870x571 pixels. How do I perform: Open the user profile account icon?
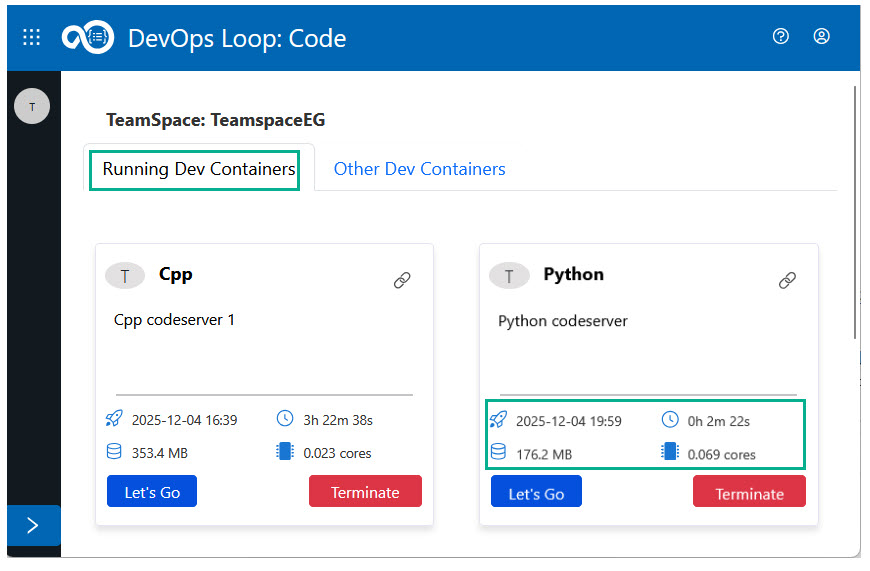click(821, 36)
